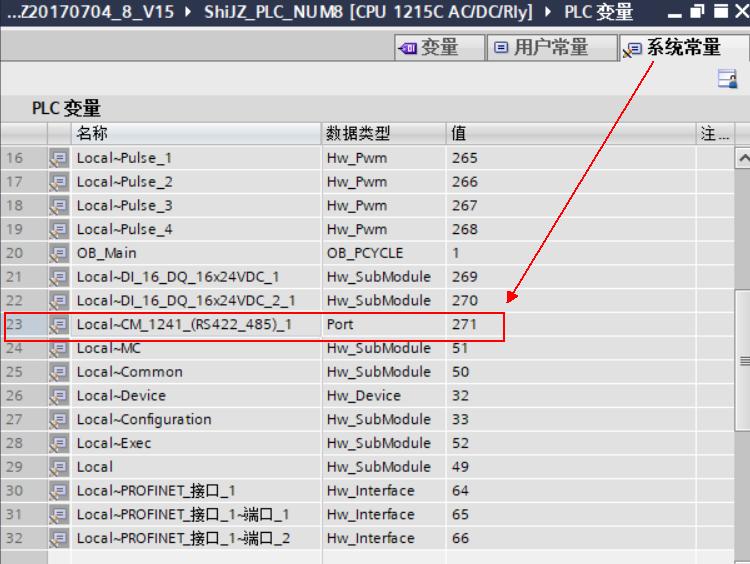Select the 系统常量 tab

pyautogui.click(x=683, y=47)
